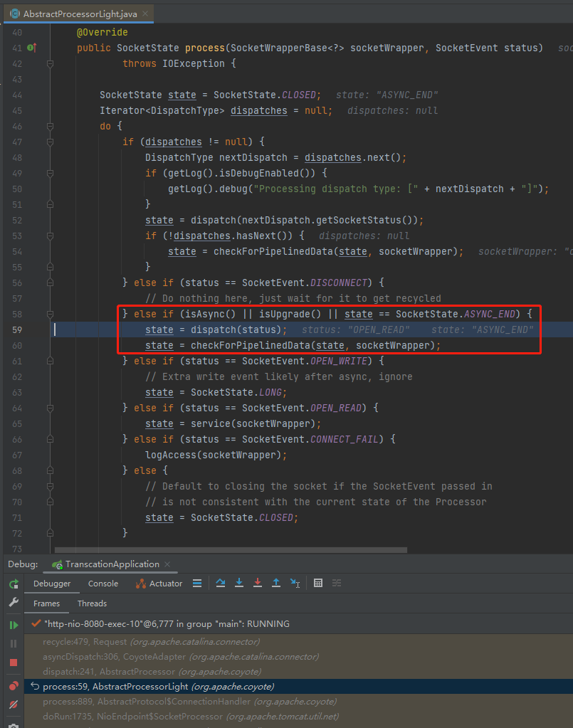The image size is (573, 728).
Task: Select frame process:59, AbstractProcessorLight
Action: [298, 686]
